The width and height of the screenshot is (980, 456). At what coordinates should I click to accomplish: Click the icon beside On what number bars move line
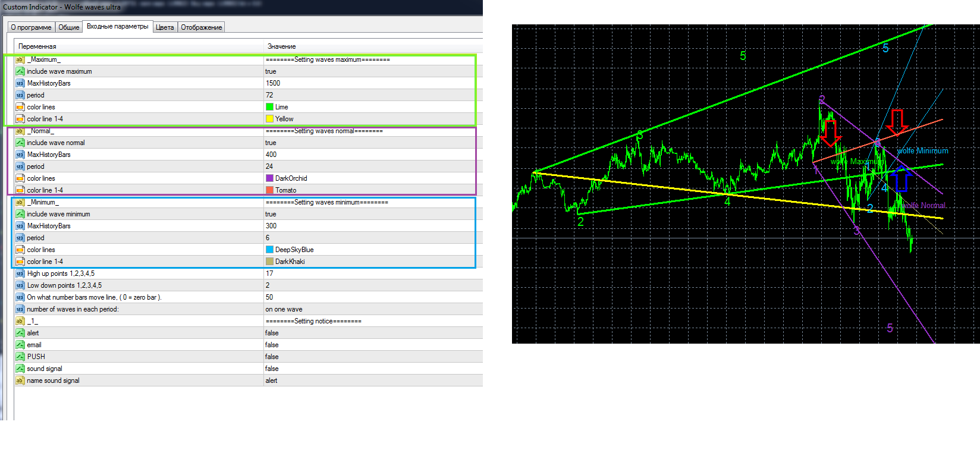click(x=20, y=297)
